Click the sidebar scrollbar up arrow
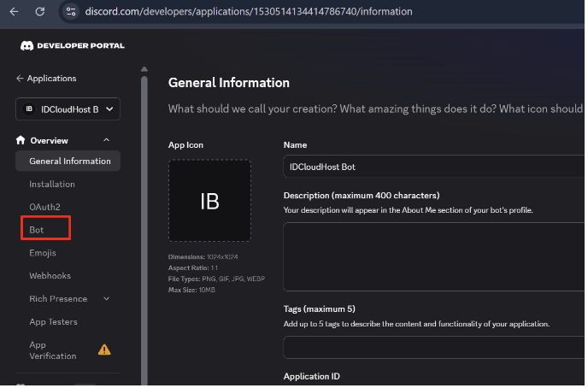Screen dimensions: 588x388 coord(144,69)
